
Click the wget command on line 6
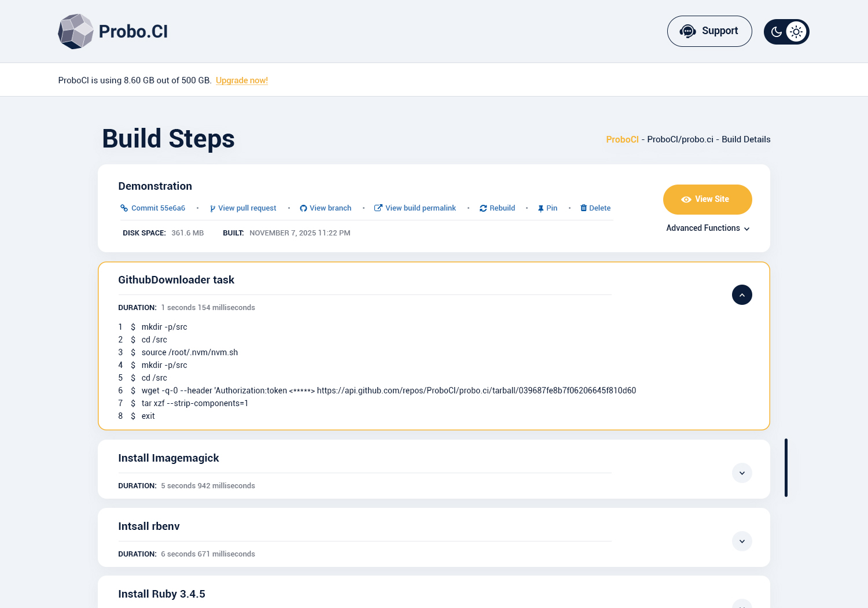pos(389,390)
